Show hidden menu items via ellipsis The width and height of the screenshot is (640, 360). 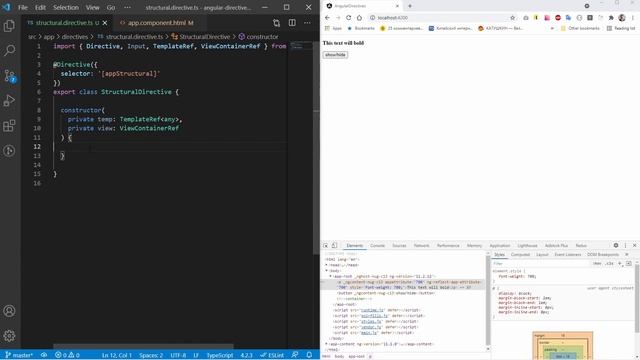pos(128,7)
